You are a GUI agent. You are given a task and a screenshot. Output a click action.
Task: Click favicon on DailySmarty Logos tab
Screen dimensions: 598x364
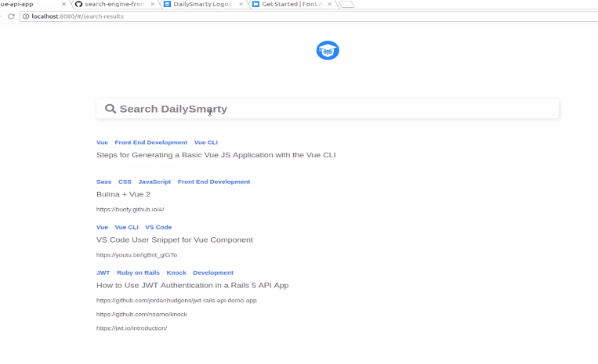click(167, 4)
